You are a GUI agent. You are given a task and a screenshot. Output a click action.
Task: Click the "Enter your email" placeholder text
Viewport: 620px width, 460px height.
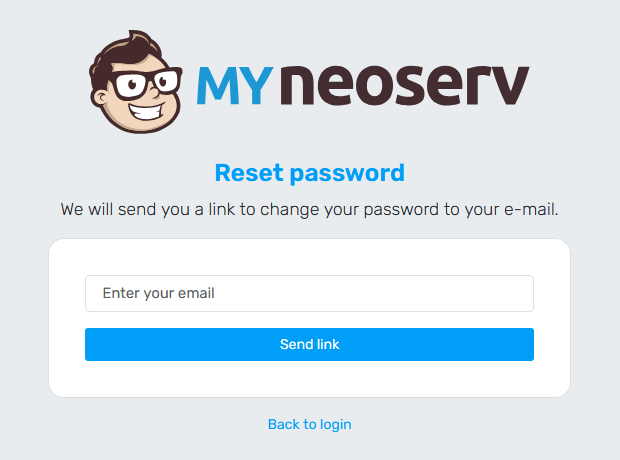pyautogui.click(x=159, y=294)
